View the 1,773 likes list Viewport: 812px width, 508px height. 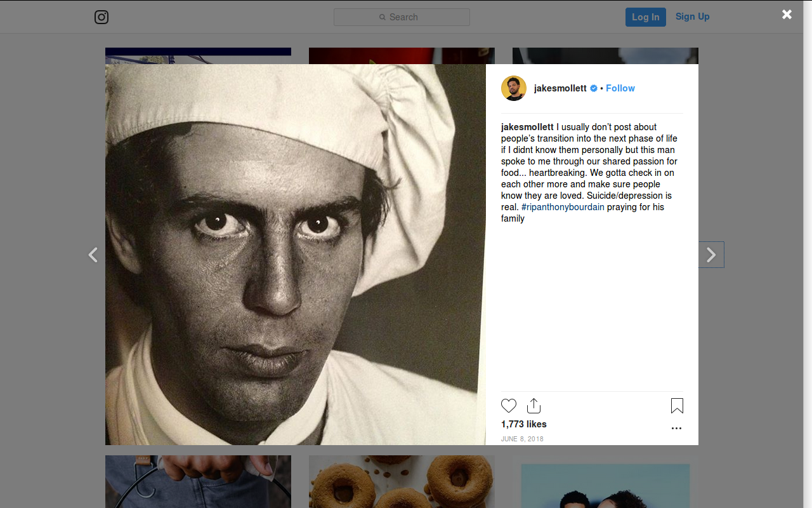pyautogui.click(x=524, y=424)
